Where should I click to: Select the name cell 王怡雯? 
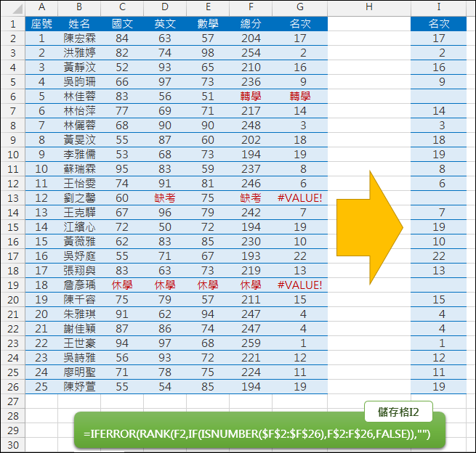coord(79,184)
